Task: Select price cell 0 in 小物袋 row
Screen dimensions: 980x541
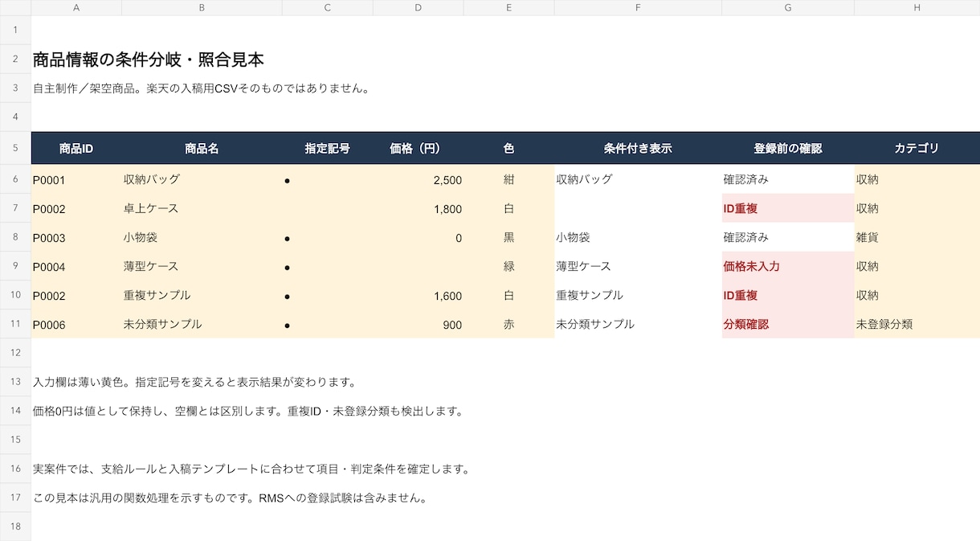Action: 419,237
